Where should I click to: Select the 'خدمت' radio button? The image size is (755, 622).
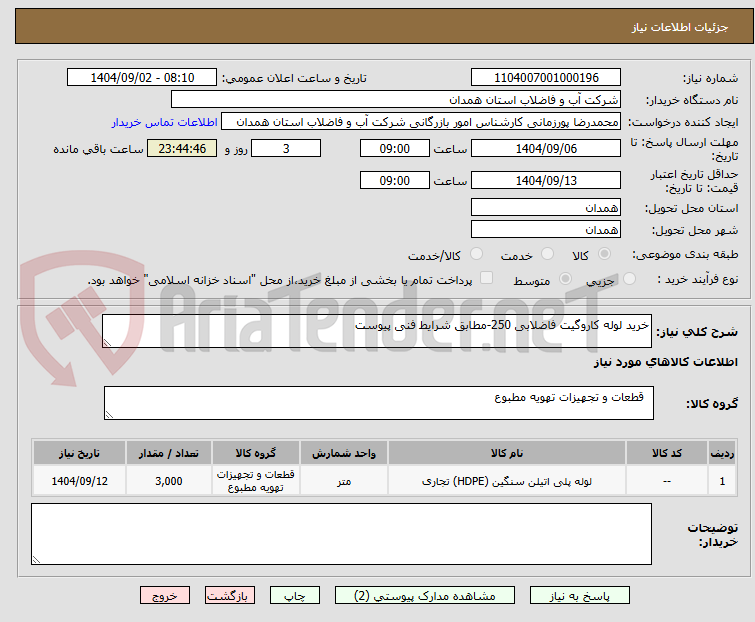[547, 254]
